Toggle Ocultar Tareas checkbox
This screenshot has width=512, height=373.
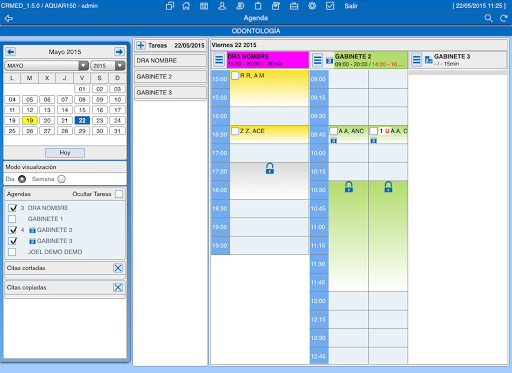[x=119, y=194]
